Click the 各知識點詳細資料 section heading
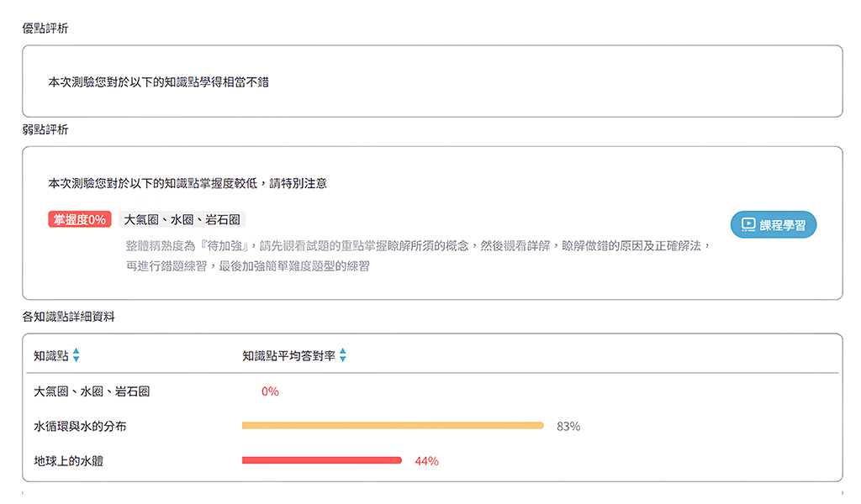Viewport: 861px width, 504px height. (x=69, y=317)
